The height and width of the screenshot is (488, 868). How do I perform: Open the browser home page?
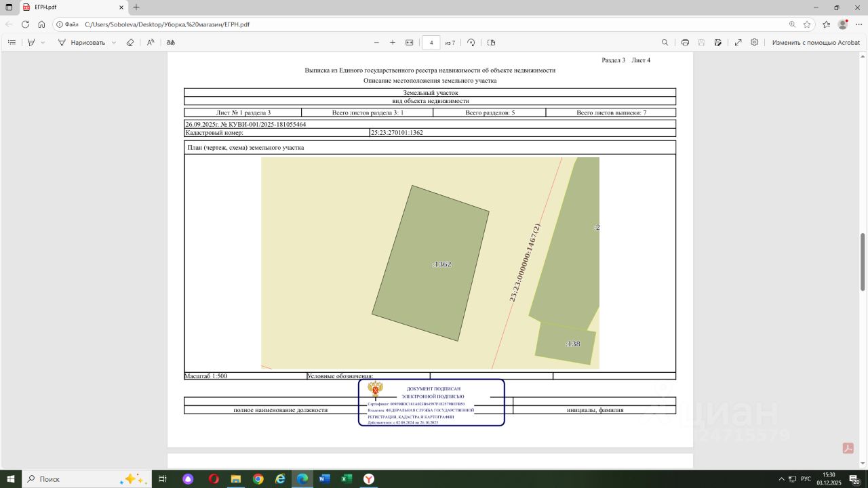[41, 24]
